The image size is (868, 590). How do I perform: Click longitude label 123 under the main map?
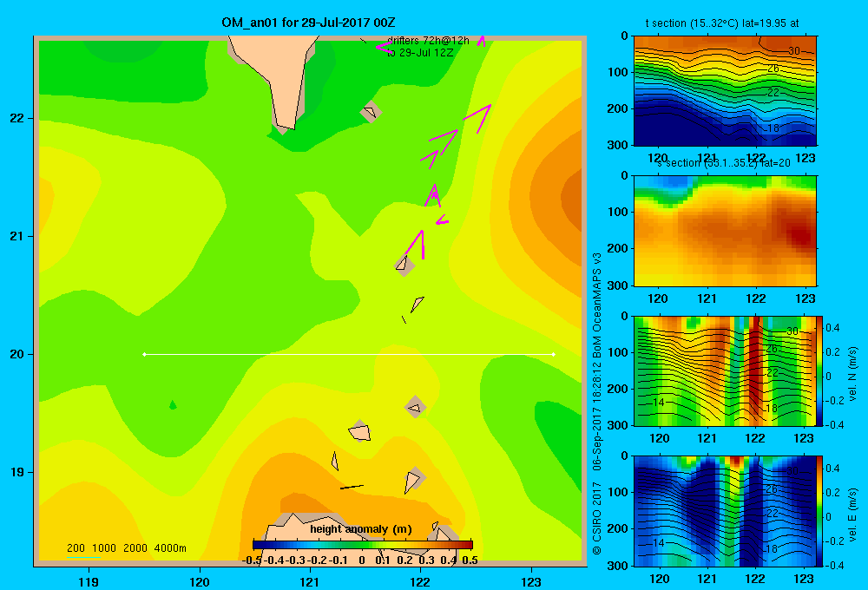coord(531,581)
